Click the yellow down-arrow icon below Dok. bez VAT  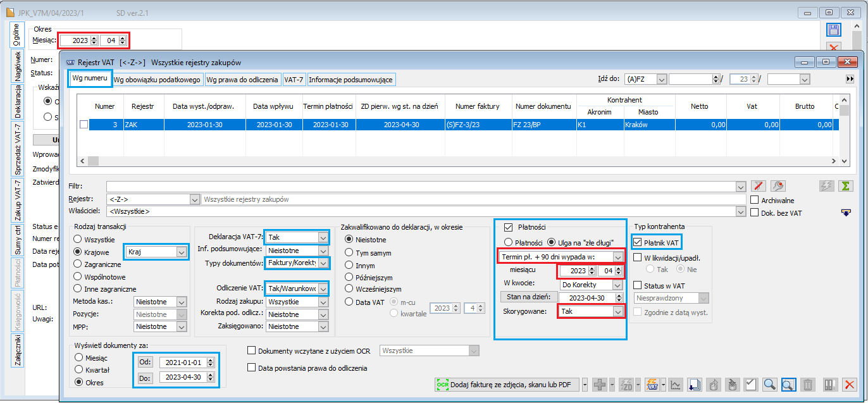coord(846,213)
